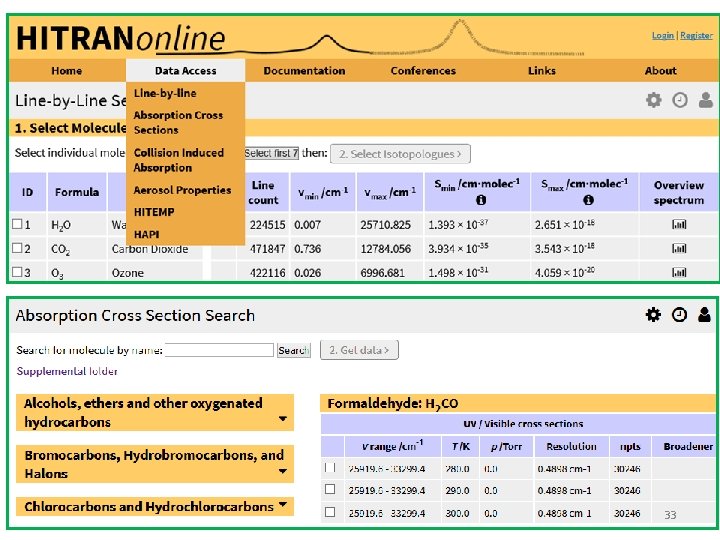
Task: Click Ozone name cell
Action: pyautogui.click(x=128, y=273)
